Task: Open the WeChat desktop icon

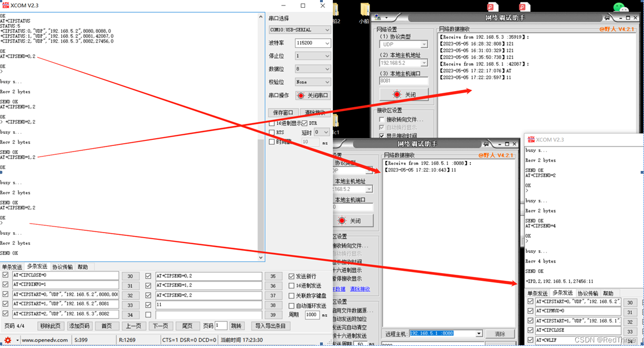Action: (620, 7)
